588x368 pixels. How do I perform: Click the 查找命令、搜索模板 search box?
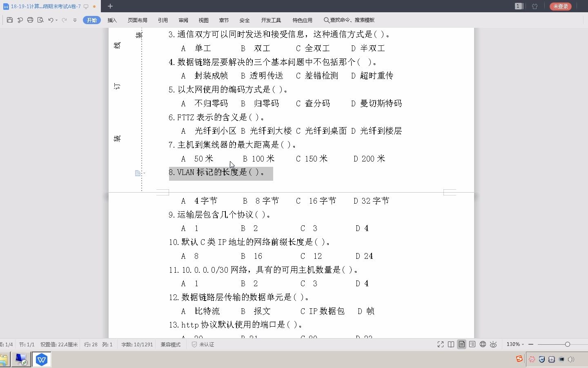(x=350, y=20)
